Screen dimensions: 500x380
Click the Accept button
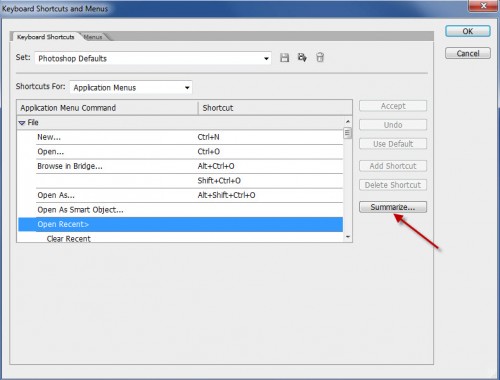pos(393,106)
